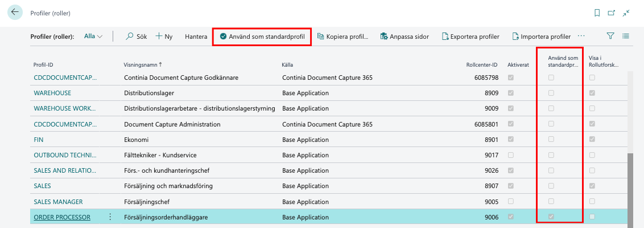Click Använd som standardprofil action
644x228 pixels.
262,36
